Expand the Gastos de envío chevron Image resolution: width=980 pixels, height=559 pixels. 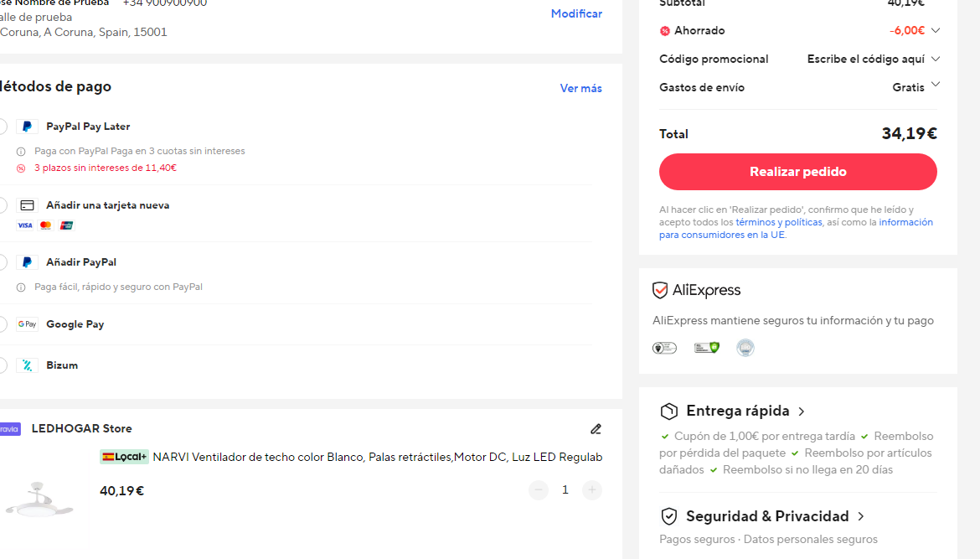tap(935, 85)
